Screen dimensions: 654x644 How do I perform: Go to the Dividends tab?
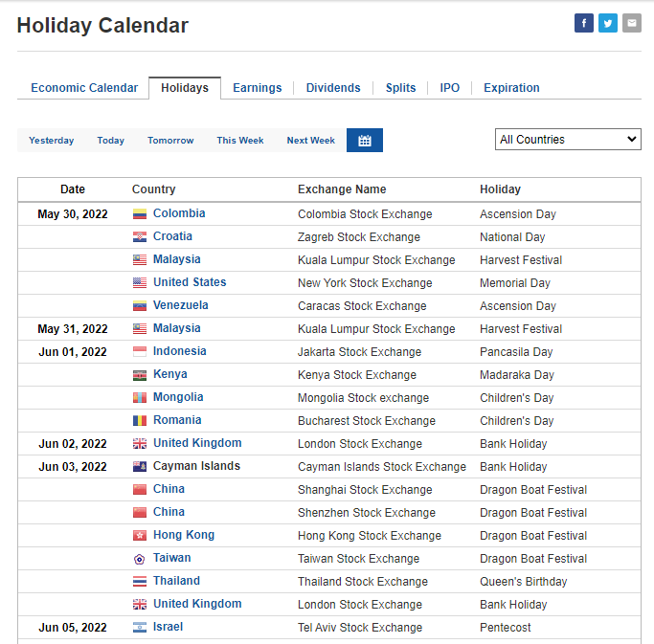(x=333, y=88)
